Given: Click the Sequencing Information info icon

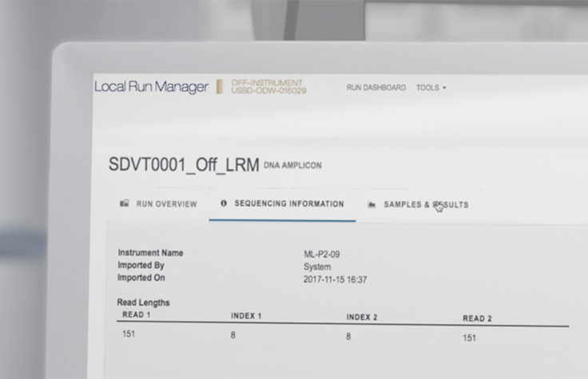Looking at the screenshot, I should [x=224, y=204].
